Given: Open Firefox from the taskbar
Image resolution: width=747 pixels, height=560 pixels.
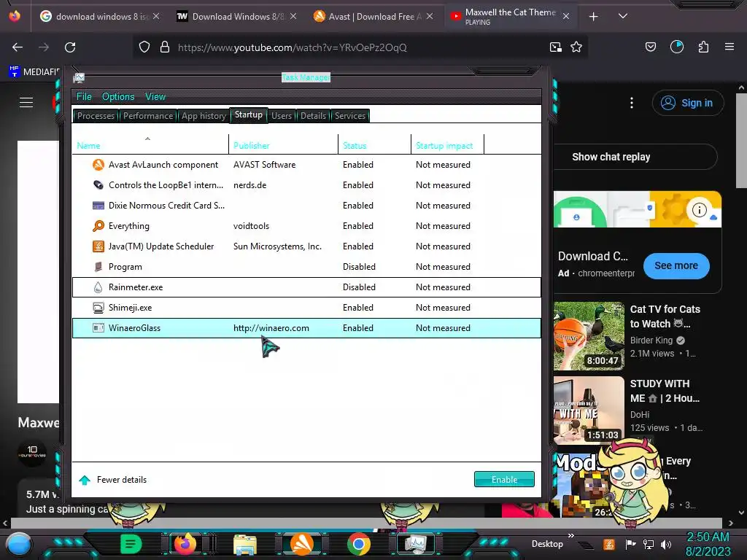Looking at the screenshot, I should (185, 544).
